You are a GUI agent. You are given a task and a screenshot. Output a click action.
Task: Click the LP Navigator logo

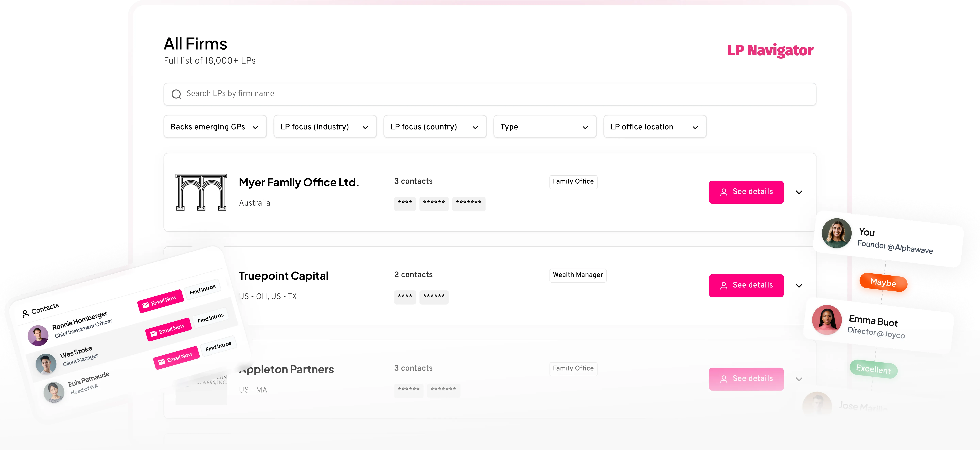770,50
